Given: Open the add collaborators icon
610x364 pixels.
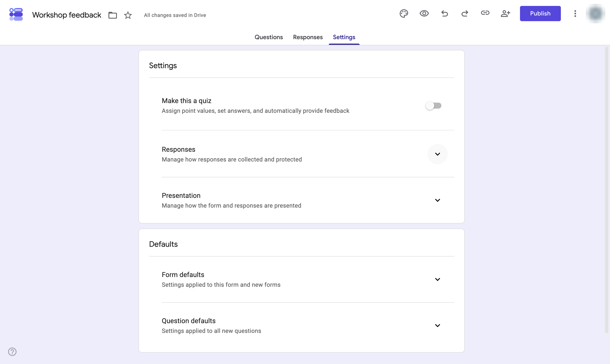Looking at the screenshot, I should pyautogui.click(x=505, y=14).
